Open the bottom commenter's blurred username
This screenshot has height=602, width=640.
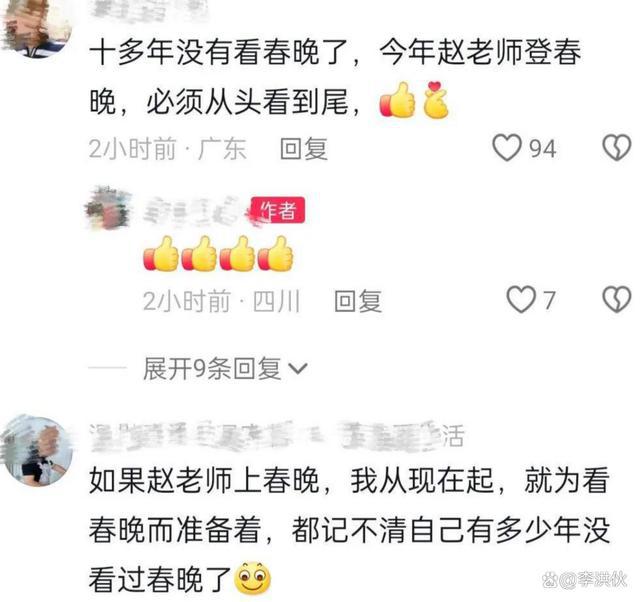(x=277, y=437)
